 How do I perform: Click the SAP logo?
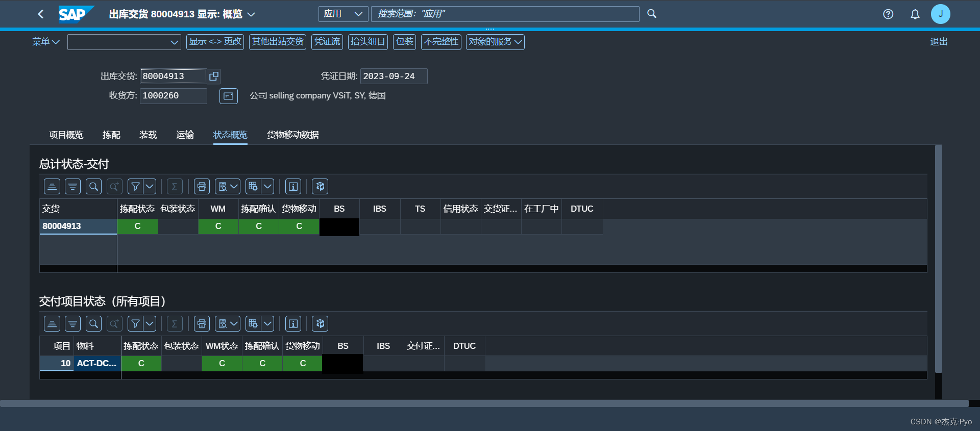tap(76, 14)
